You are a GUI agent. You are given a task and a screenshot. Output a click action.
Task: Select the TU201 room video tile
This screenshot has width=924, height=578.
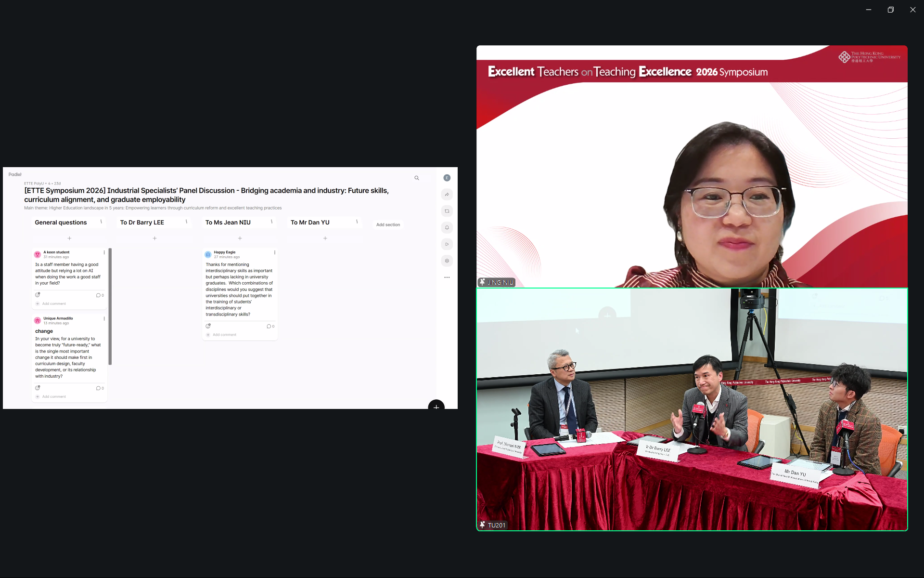click(x=692, y=409)
